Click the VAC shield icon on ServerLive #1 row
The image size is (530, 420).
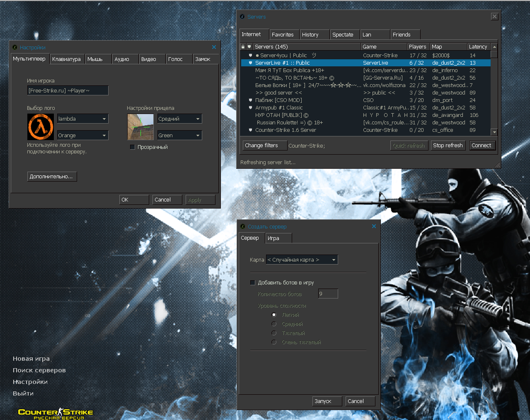coord(251,63)
